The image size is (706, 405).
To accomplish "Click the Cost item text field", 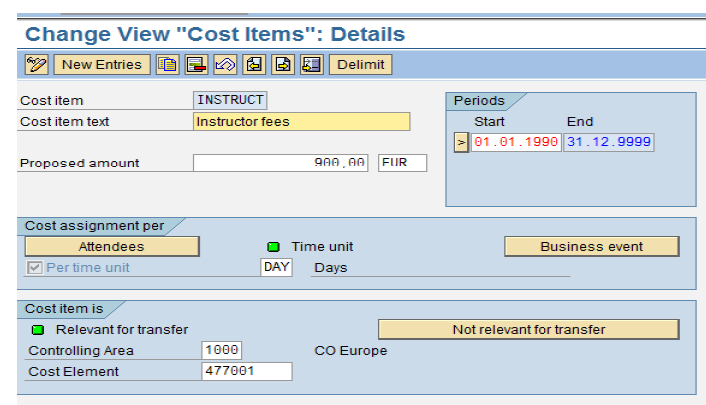I will pyautogui.click(x=301, y=122).
